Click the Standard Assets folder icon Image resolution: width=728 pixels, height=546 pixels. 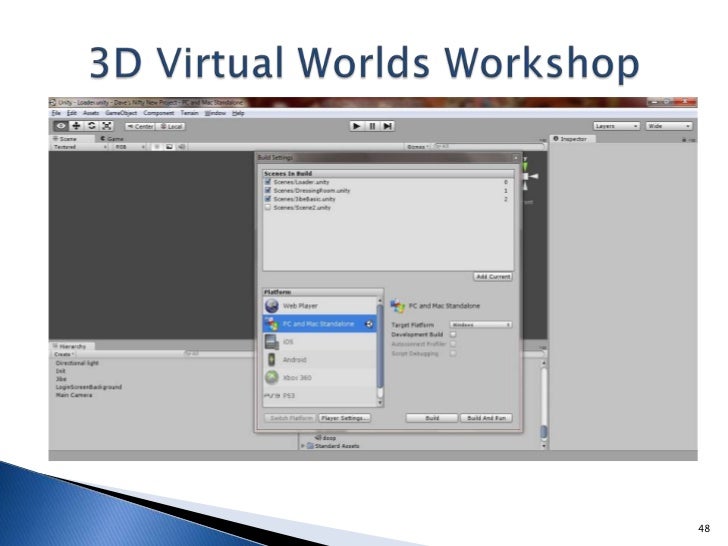click(x=310, y=446)
